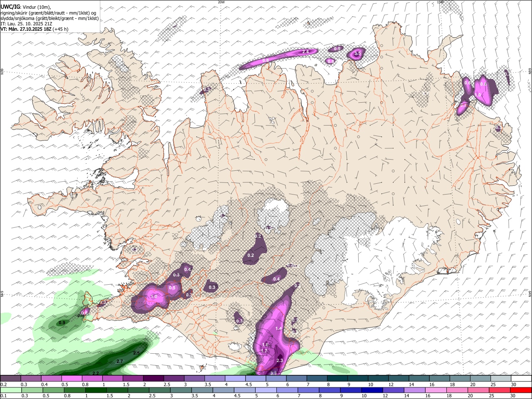Click the 2.7 rain value in the green area
The width and height of the screenshot is (532, 399).
pyautogui.click(x=120, y=361)
